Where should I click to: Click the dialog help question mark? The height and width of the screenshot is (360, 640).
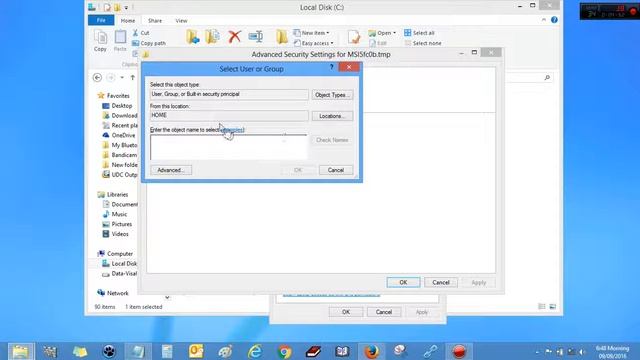tap(331, 67)
